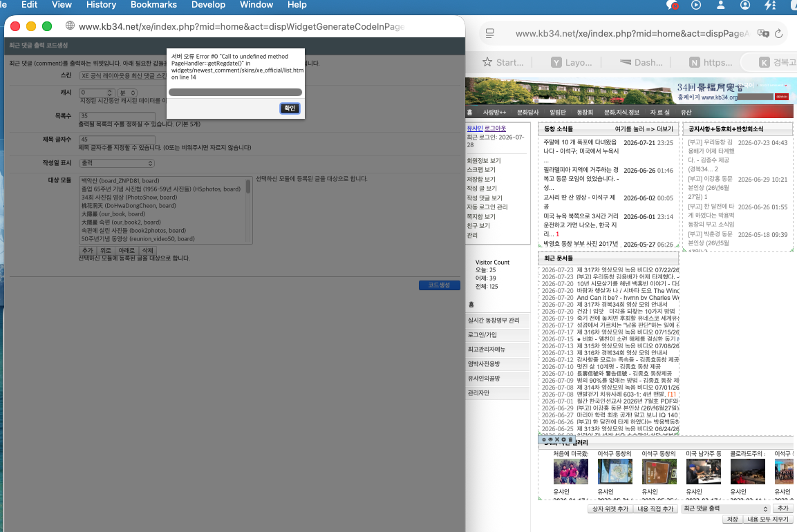This screenshot has width=797, height=532.
Task: Open the https... bookmark with N icon
Action: [x=711, y=62]
